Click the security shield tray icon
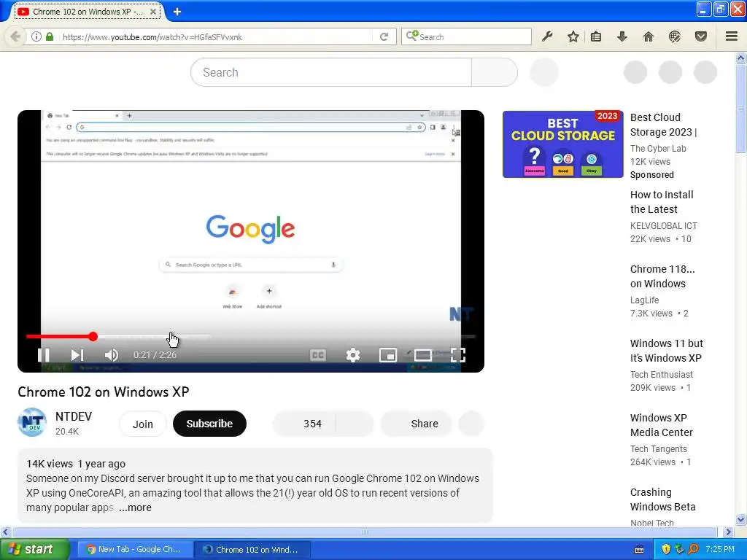This screenshot has height=560, width=747. pyautogui.click(x=666, y=549)
